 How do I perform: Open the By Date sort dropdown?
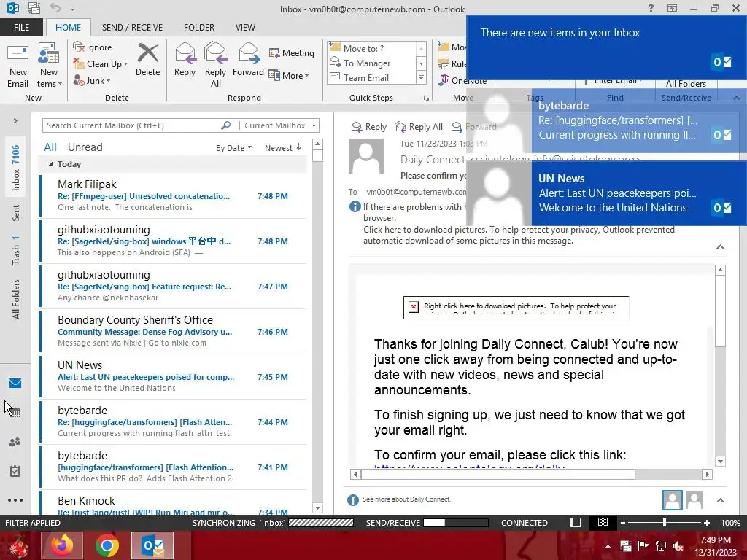(x=233, y=148)
